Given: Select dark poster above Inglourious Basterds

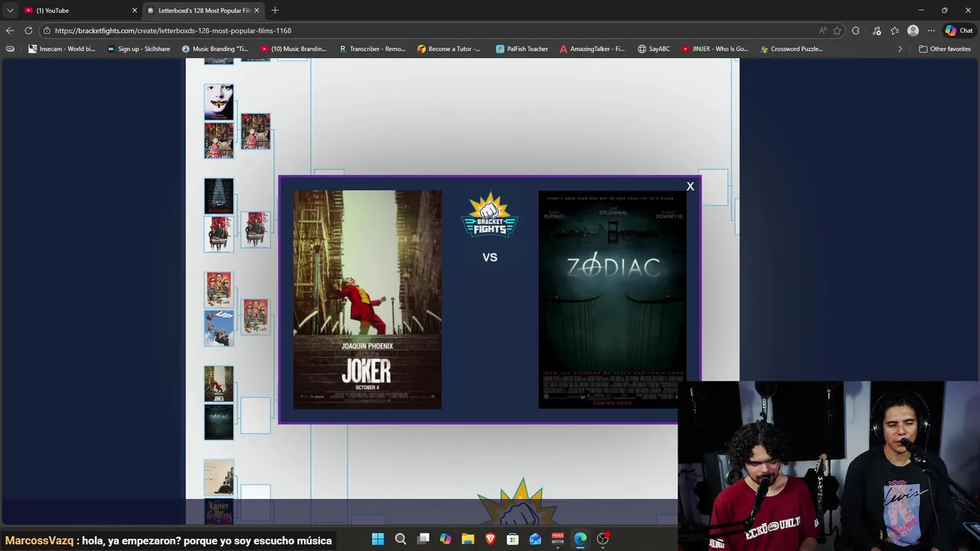Looking at the screenshot, I should pyautogui.click(x=219, y=196).
